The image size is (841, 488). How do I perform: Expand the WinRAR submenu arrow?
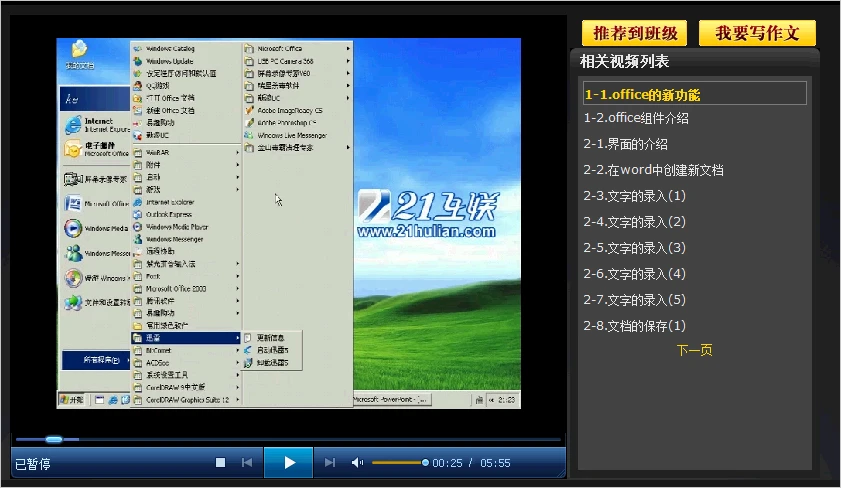click(237, 152)
